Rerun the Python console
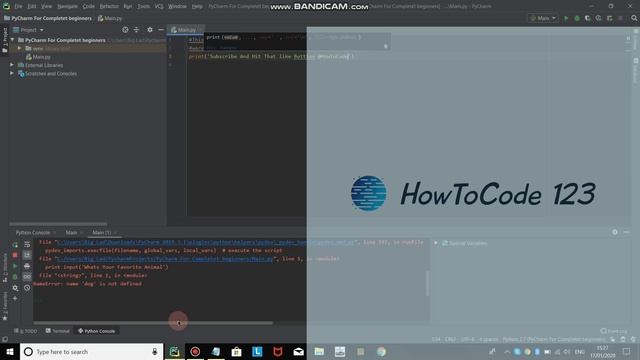Image resolution: width=640 pixels, height=360 pixels. tap(15, 245)
